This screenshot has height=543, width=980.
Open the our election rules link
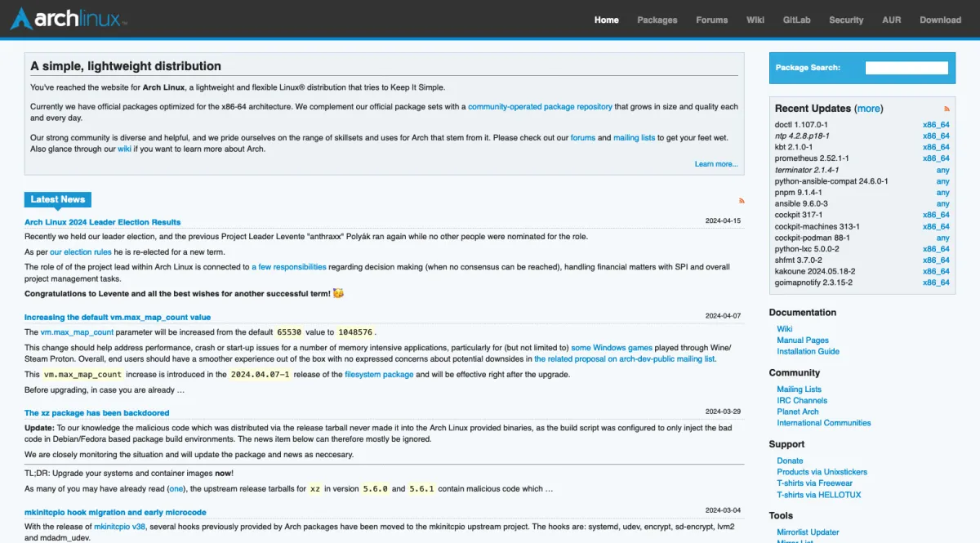[81, 252]
